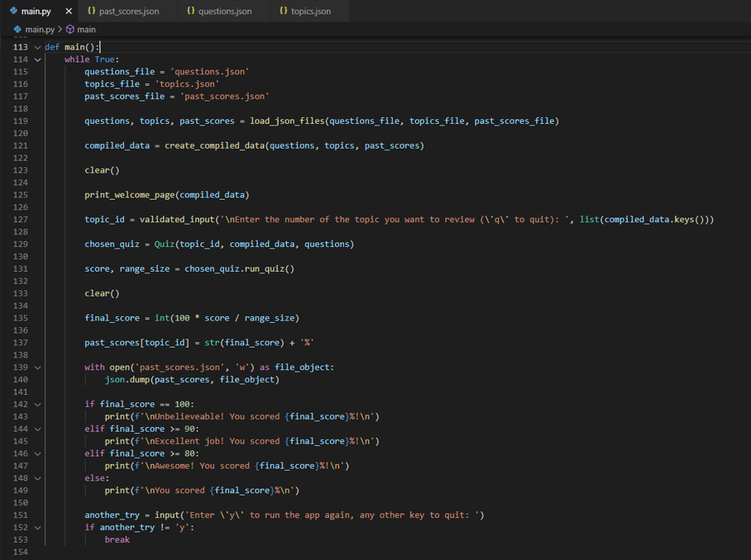Click line number 113 in the gutter
The height and width of the screenshot is (560, 751).
tap(20, 47)
